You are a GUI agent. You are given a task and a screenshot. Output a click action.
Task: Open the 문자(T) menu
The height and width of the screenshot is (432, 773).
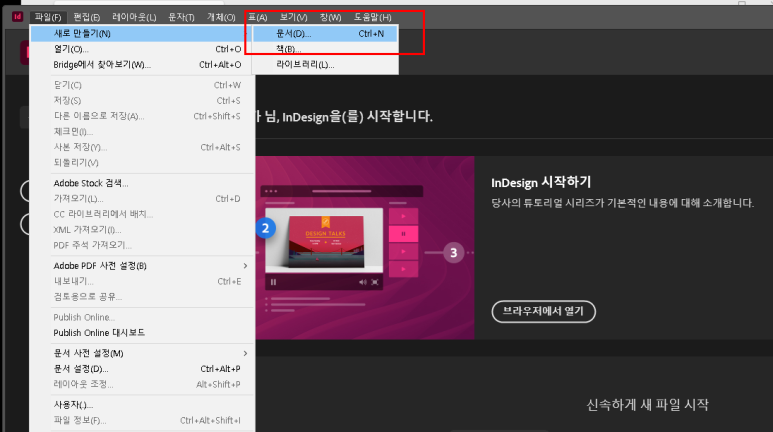tap(181, 17)
